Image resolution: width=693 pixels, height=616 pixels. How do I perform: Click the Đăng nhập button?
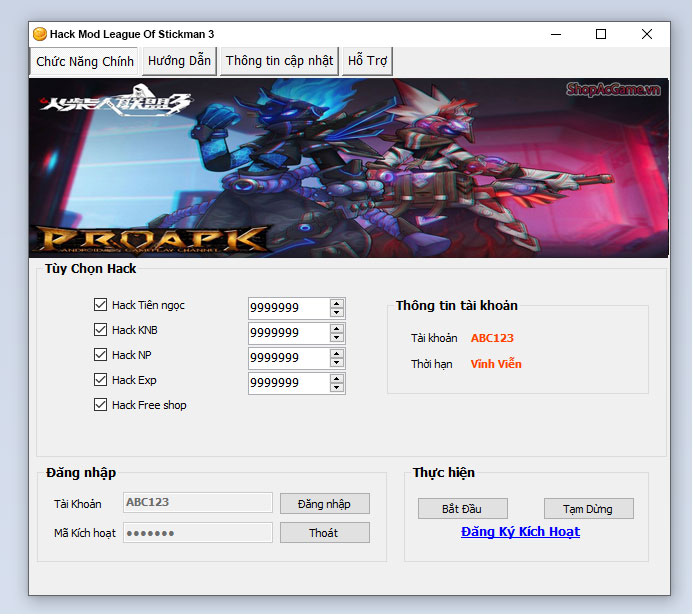(x=324, y=504)
